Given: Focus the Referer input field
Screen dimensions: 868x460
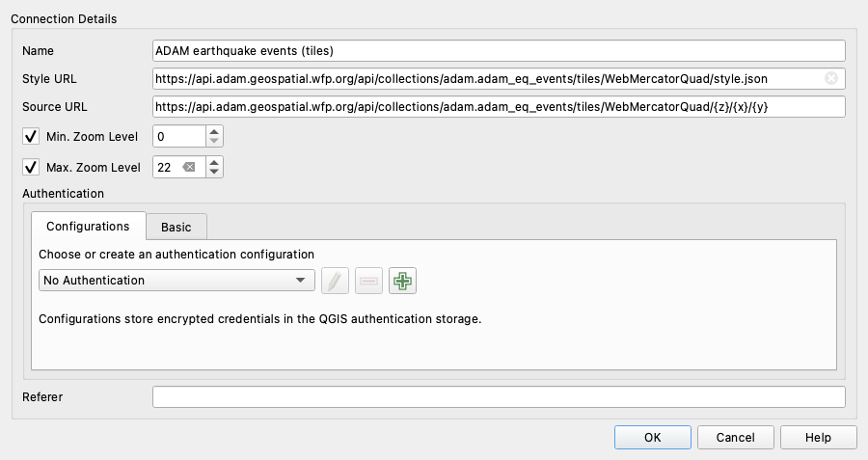Looking at the screenshot, I should [x=499, y=397].
